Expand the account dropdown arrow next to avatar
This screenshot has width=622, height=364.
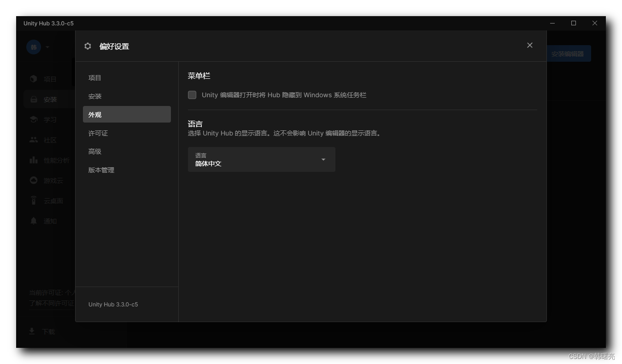[47, 47]
